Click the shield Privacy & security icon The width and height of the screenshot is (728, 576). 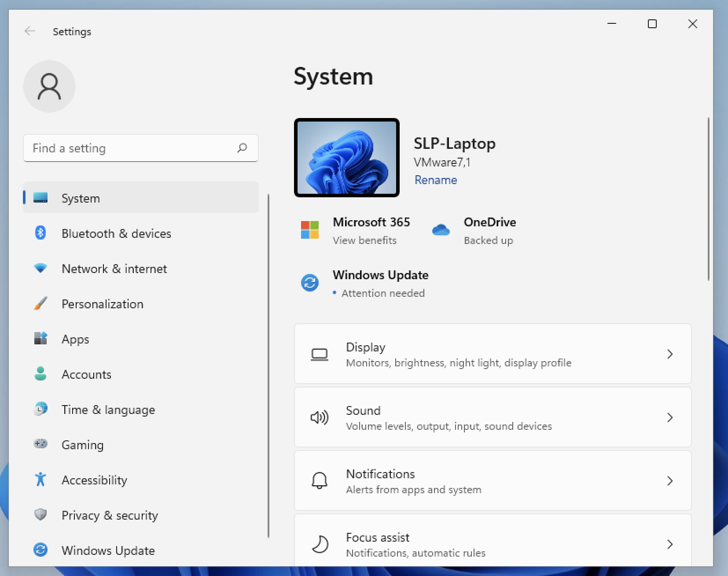point(40,514)
